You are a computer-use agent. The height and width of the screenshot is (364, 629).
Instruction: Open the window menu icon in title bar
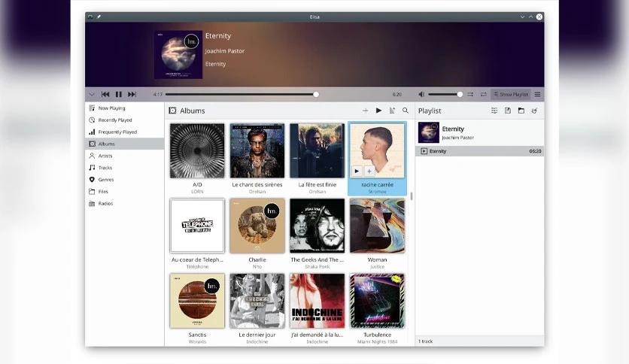pos(90,17)
